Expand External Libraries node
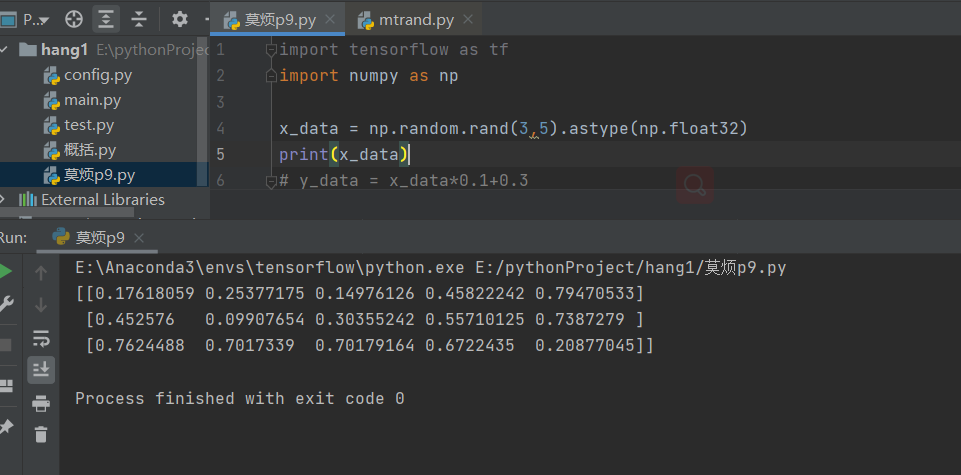961x475 pixels. (x=3, y=199)
